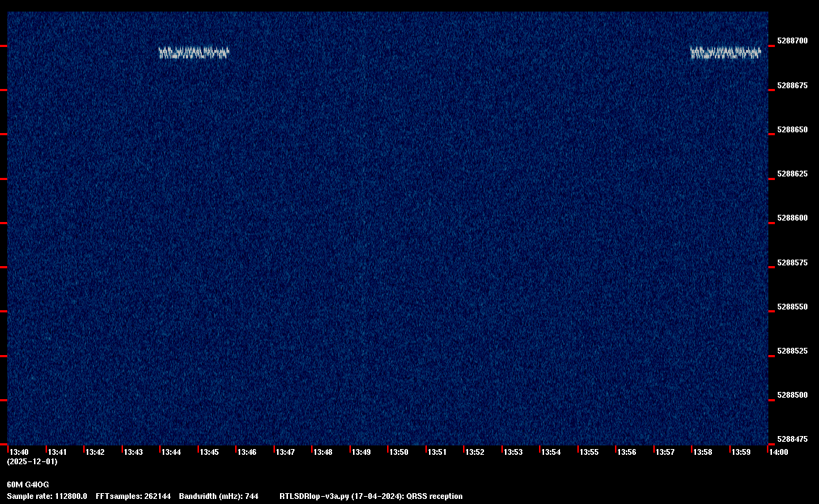Click the 5288650 frequency label
Viewport: 819px width, 504px height.
(x=792, y=129)
